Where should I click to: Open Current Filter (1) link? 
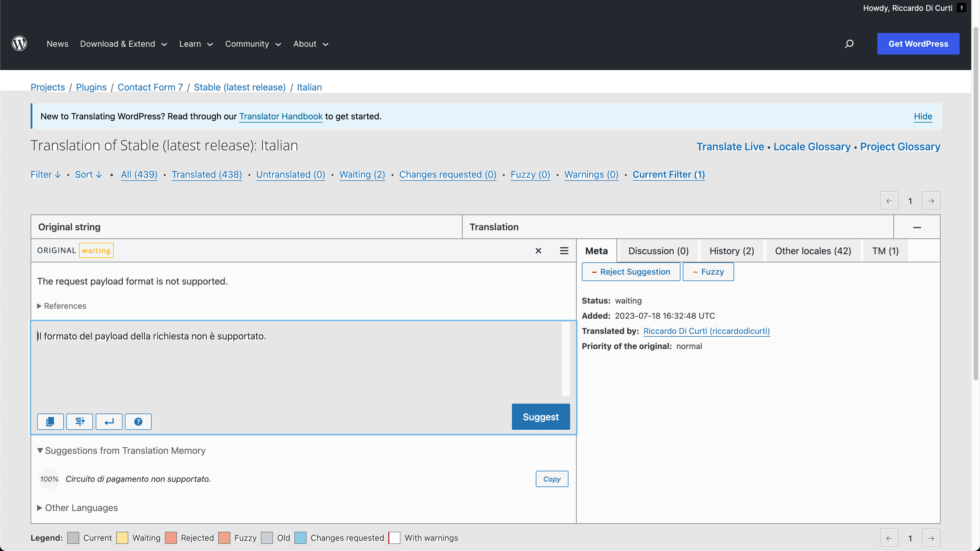[x=669, y=175]
